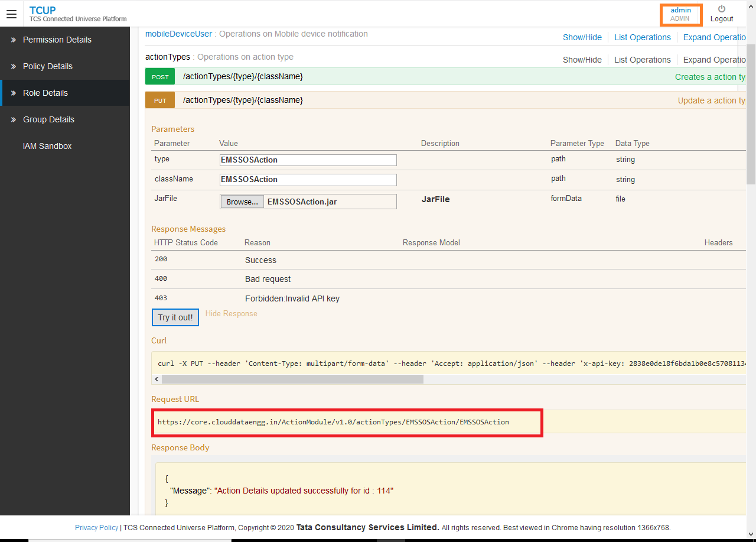Viewport: 756px width, 542px height.
Task: Click the Logout power icon
Action: (x=722, y=9)
